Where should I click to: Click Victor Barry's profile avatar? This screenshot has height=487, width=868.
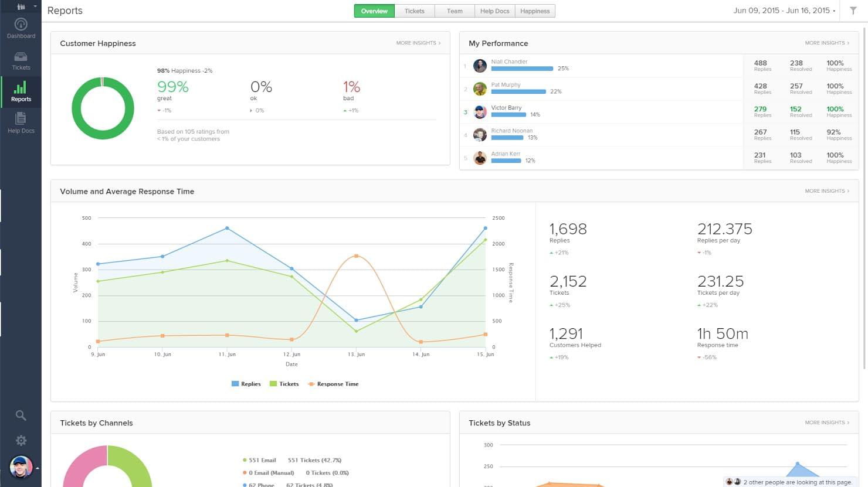coord(480,112)
